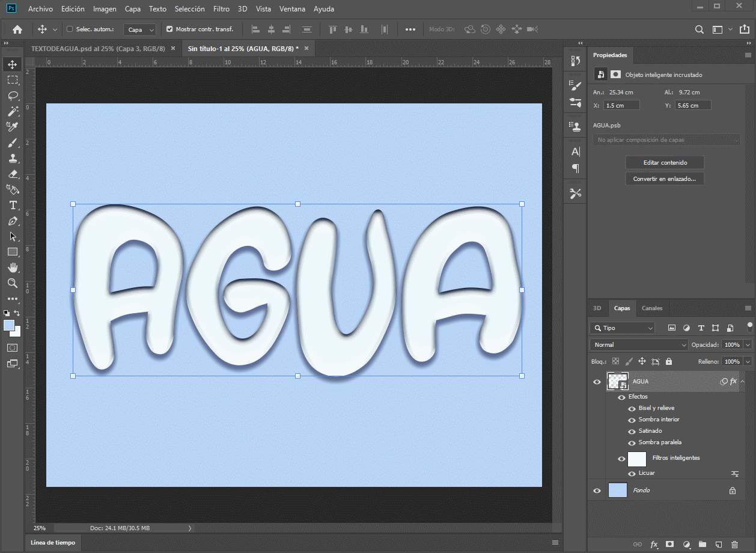Switch to the TEXTODEAGUA.psd document tab
Screen dimensions: 756x553
point(97,48)
